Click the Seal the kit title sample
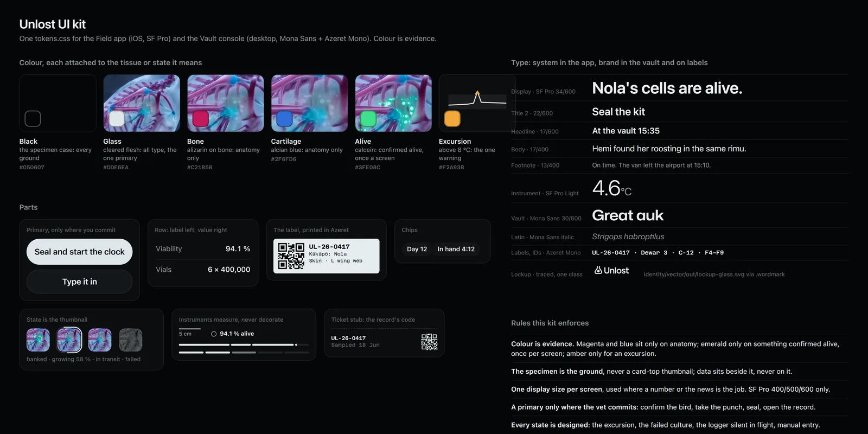Image resolution: width=868 pixels, height=434 pixels. pyautogui.click(x=618, y=112)
